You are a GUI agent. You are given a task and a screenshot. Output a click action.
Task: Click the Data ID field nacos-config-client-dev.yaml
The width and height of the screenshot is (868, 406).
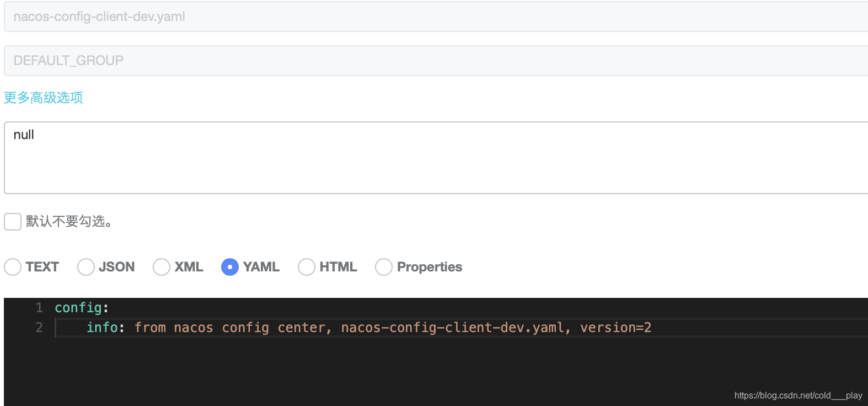(436, 17)
